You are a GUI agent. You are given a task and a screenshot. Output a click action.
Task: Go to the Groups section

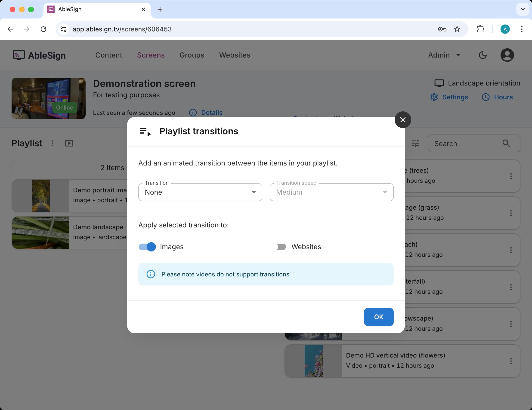(x=192, y=55)
